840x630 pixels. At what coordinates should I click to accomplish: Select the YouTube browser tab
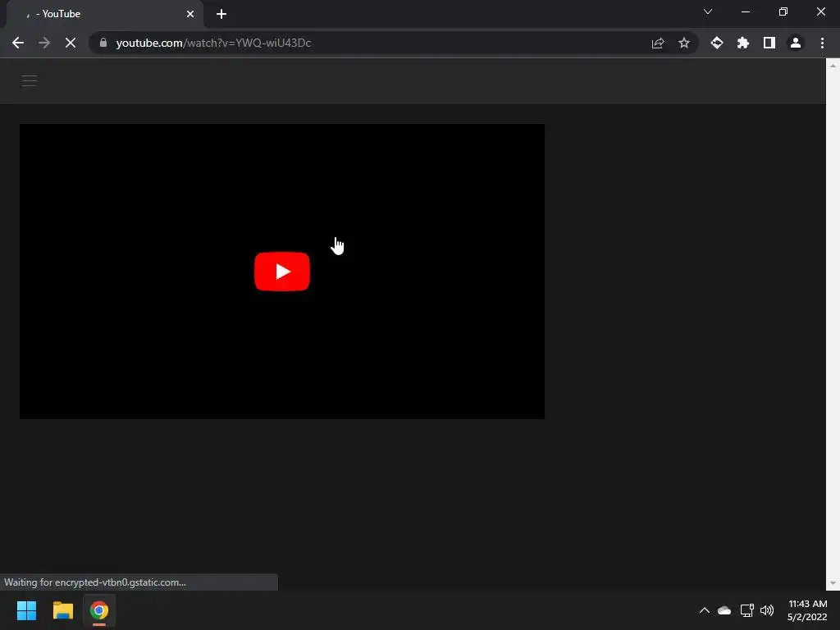click(104, 14)
